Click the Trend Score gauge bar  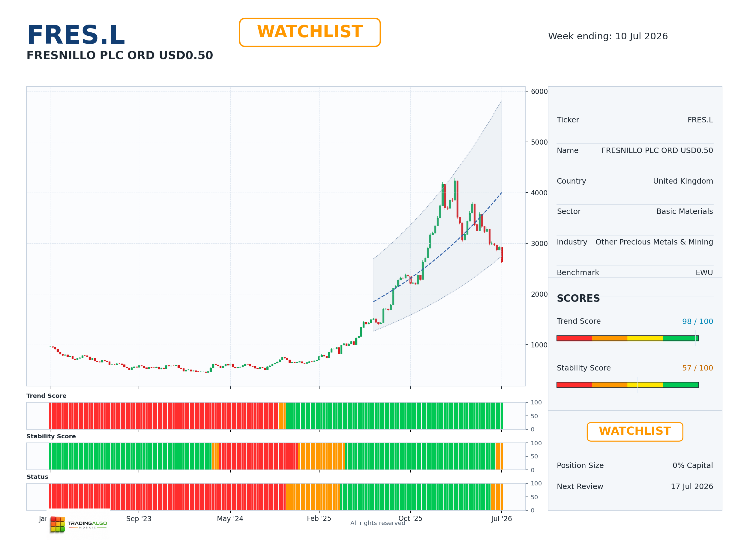pyautogui.click(x=628, y=338)
